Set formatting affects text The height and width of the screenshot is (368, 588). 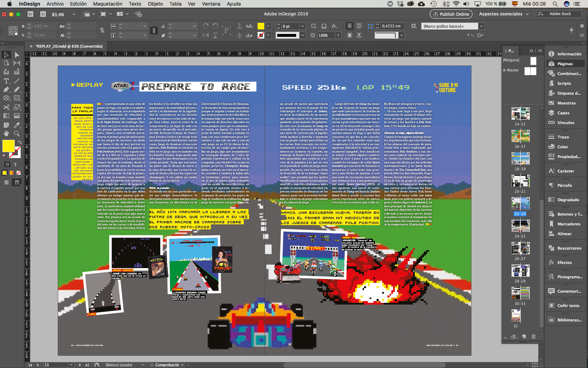pos(15,164)
